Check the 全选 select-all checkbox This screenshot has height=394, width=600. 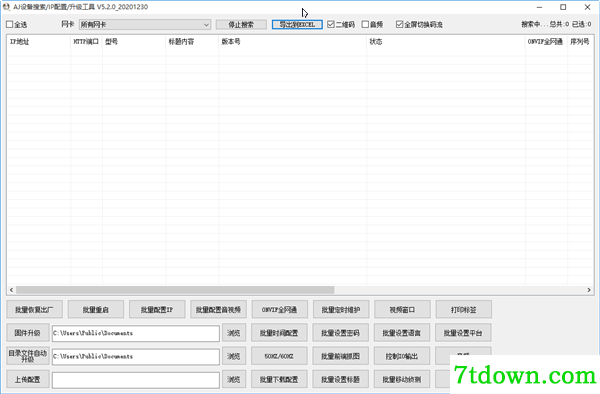[10, 24]
